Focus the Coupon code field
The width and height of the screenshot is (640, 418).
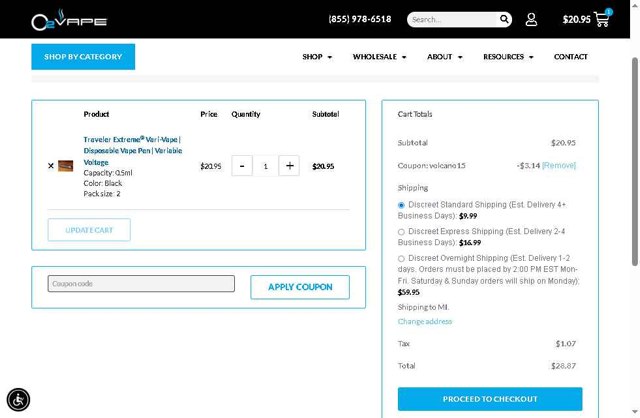click(x=141, y=284)
